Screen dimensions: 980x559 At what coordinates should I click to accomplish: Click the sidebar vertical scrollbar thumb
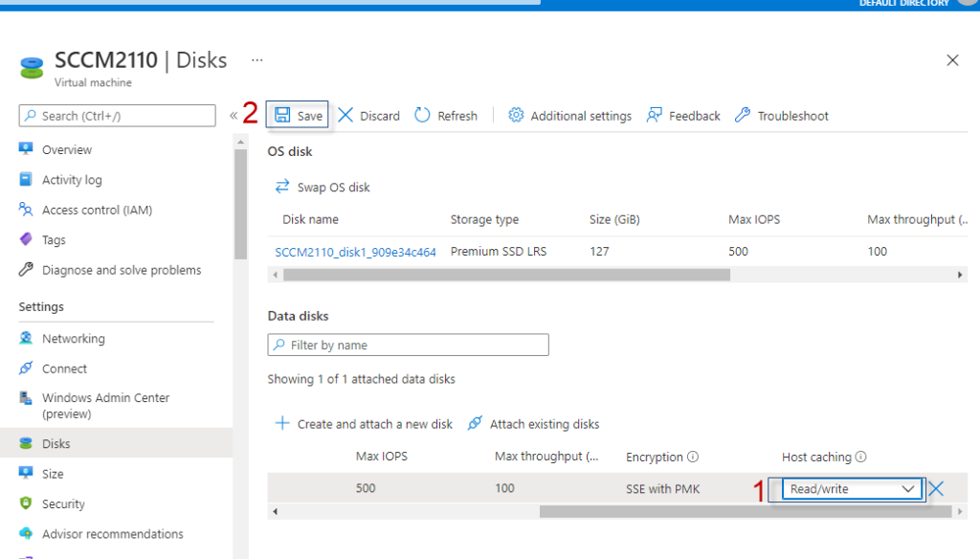coord(240,204)
